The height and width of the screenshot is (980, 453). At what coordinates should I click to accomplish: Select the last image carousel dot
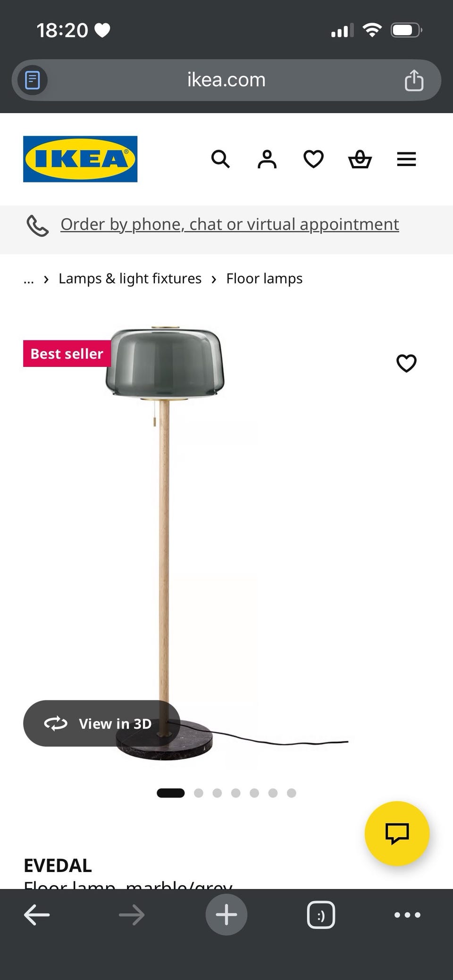click(x=292, y=793)
